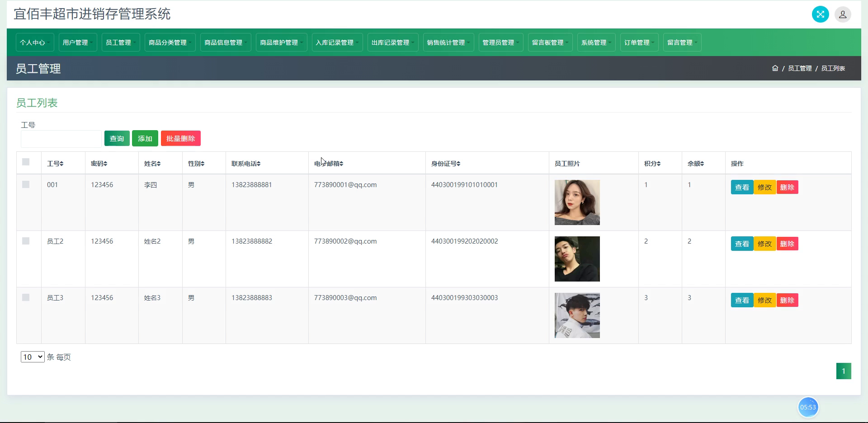The height and width of the screenshot is (423, 868).
Task: Open the 管理员管理 menu
Action: (501, 42)
